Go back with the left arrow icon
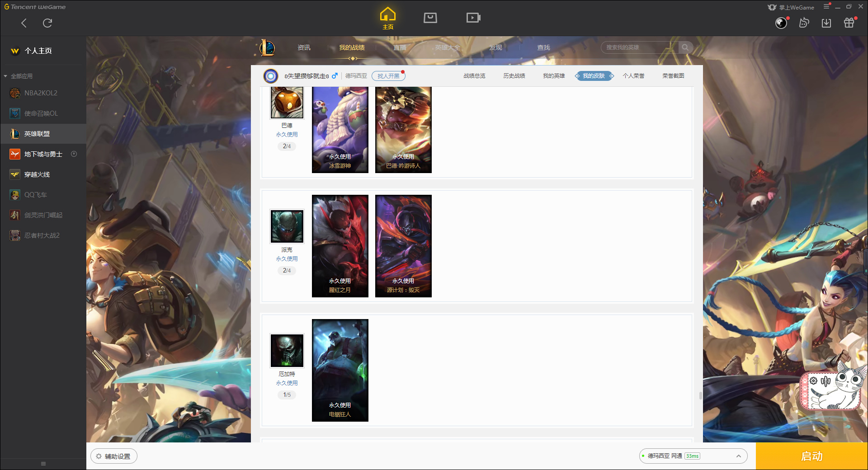 point(24,23)
